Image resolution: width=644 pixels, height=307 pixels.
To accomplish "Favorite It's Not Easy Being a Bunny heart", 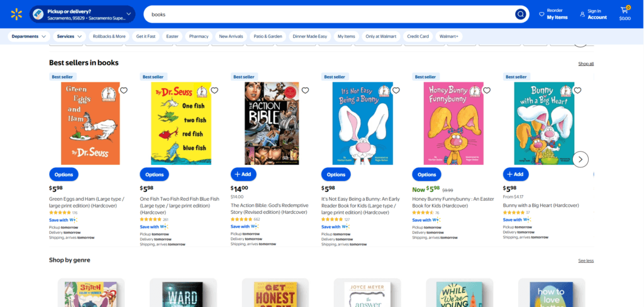I will pos(396,91).
